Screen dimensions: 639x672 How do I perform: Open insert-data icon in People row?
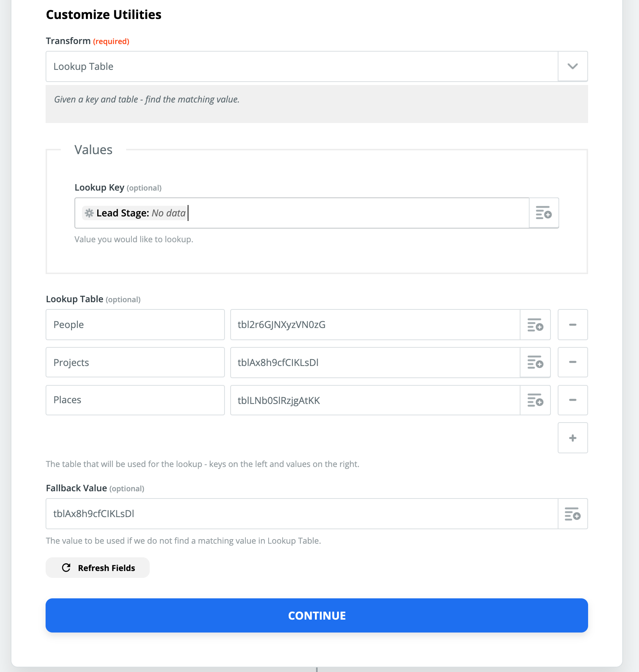(x=535, y=325)
